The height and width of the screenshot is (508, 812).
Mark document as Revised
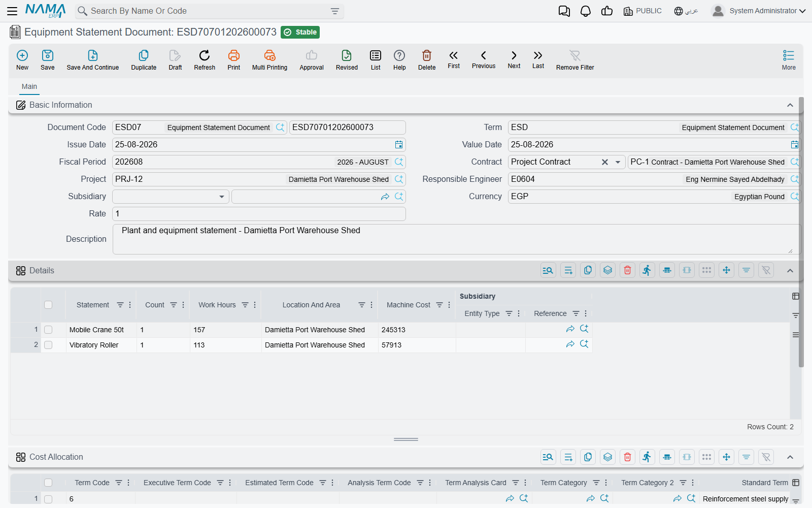pos(347,60)
